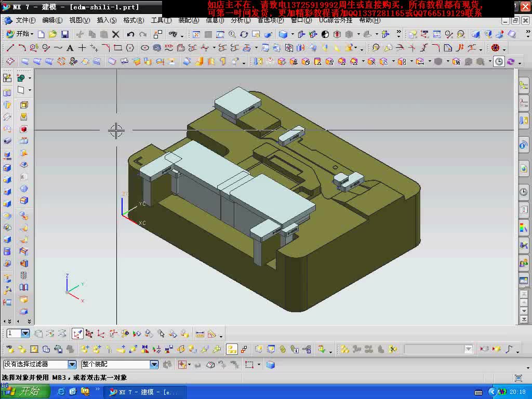Select the Arc curve tool
This screenshot has height=399, width=532.
(22, 48)
